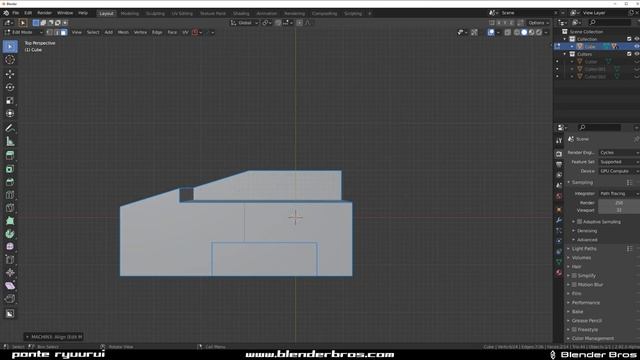Open Integrator Path Tracing dropdown
The image size is (640, 360).
[x=619, y=193]
